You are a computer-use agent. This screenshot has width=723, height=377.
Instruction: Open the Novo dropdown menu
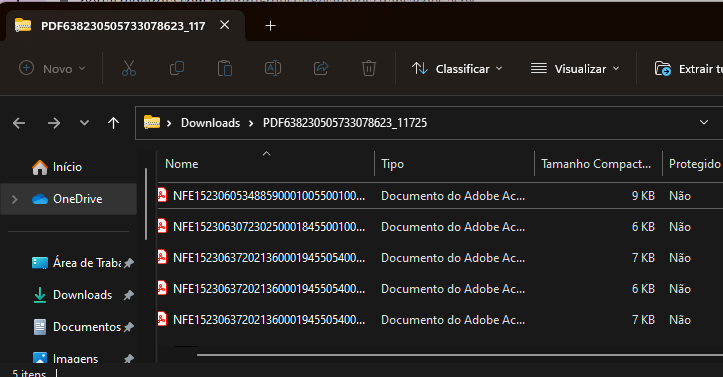(x=52, y=69)
